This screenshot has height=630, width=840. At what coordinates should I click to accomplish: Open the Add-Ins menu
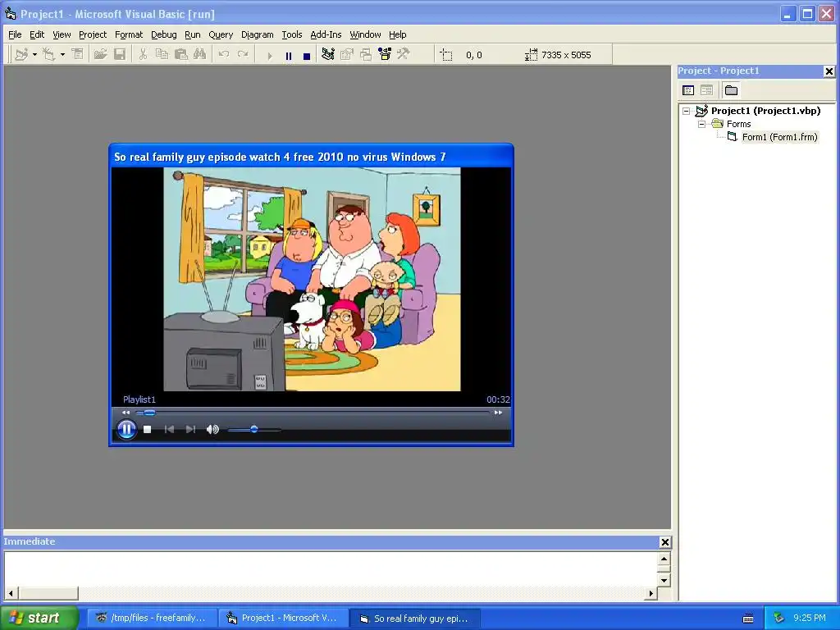(326, 34)
